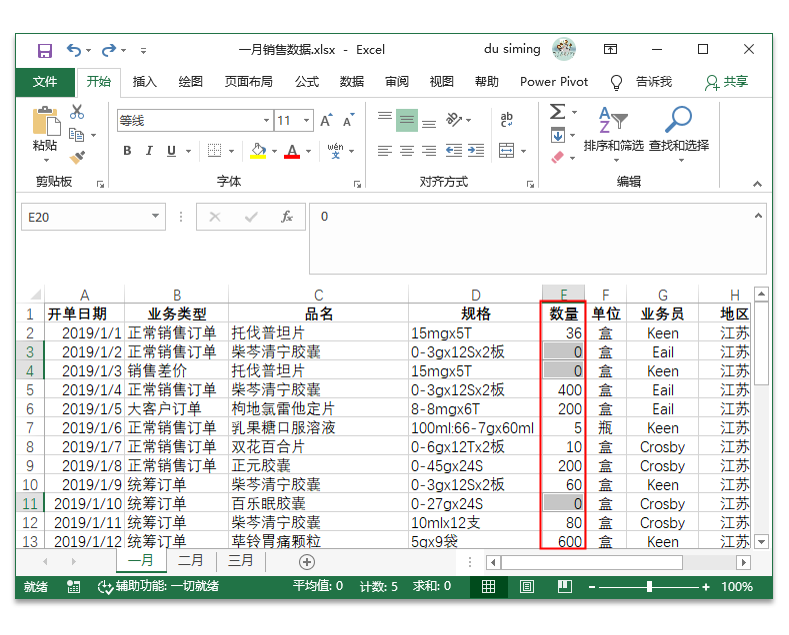Center text horizontally
The image size is (789, 635).
click(x=407, y=150)
